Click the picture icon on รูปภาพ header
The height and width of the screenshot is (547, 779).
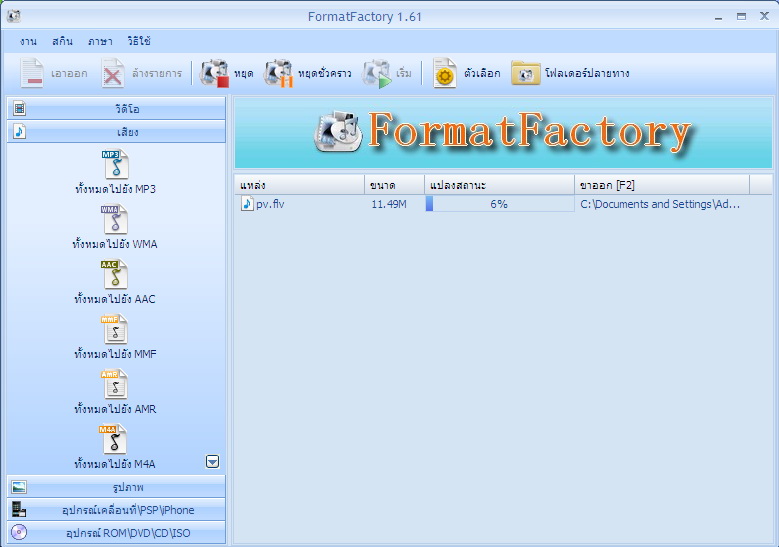point(19,487)
